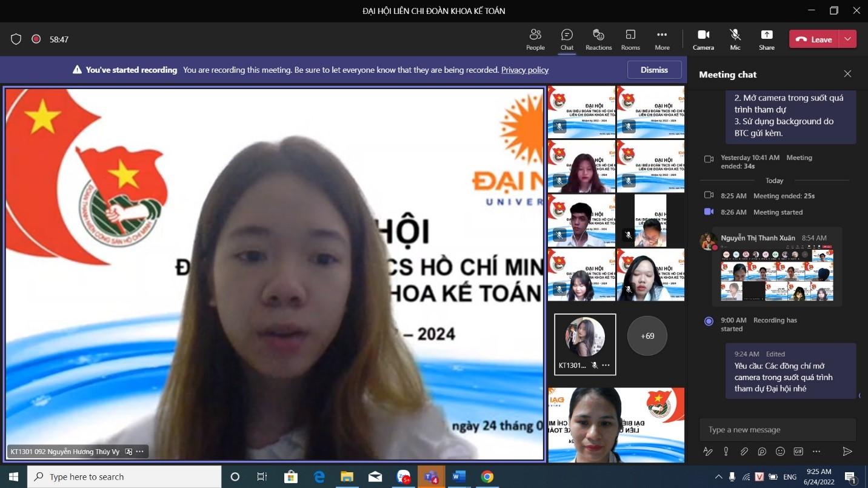The height and width of the screenshot is (488, 868).
Task: Click the battery tray icon
Action: pyautogui.click(x=773, y=476)
